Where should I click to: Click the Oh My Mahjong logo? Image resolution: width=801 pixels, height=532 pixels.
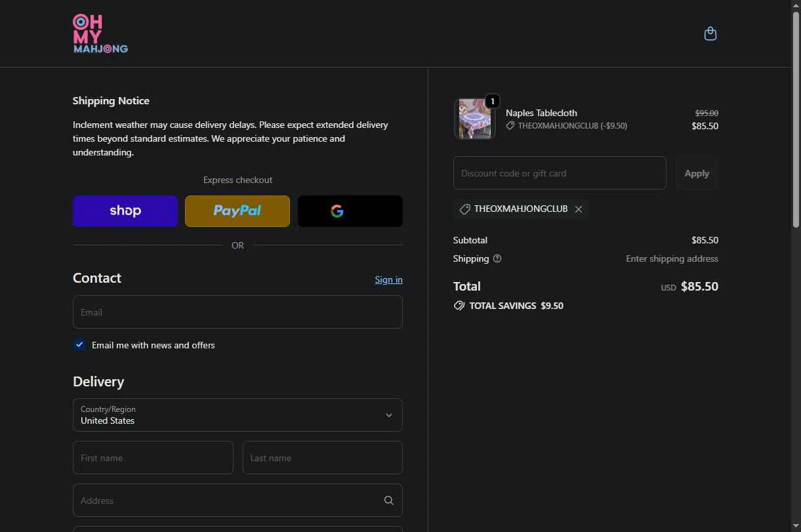100,33
